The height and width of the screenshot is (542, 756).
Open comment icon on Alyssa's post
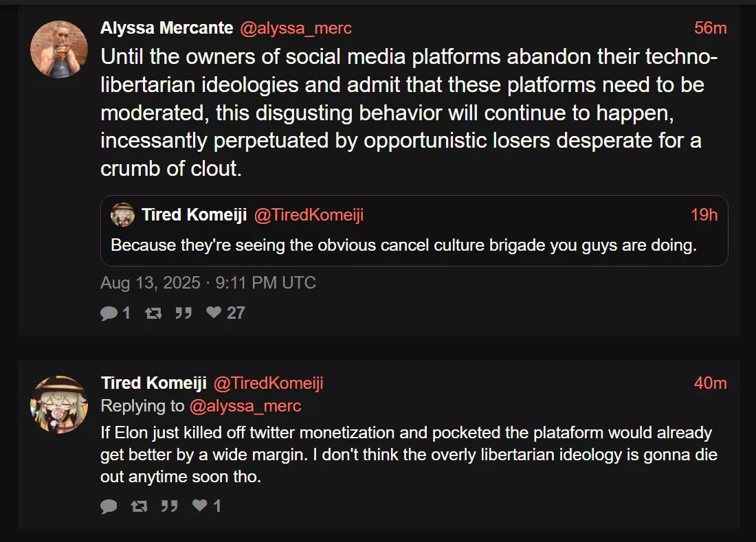pyautogui.click(x=109, y=313)
